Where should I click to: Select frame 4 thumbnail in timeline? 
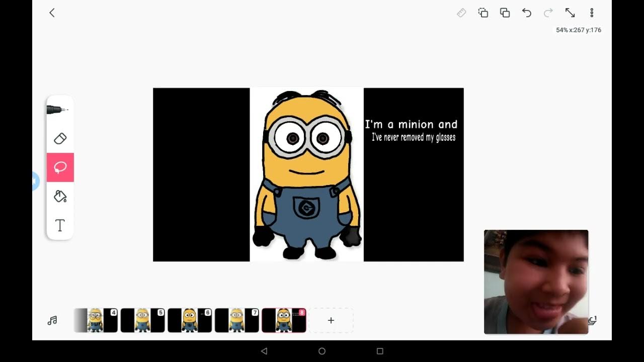click(96, 320)
